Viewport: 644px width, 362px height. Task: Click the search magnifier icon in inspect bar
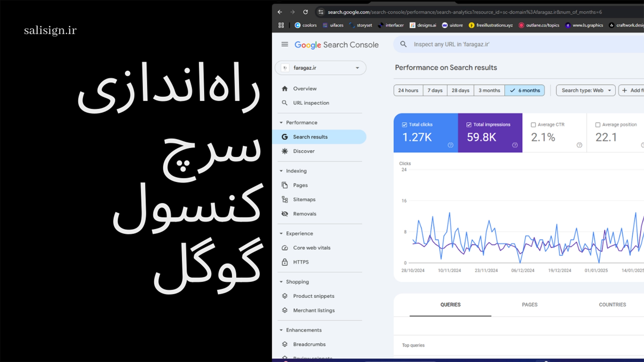click(403, 44)
